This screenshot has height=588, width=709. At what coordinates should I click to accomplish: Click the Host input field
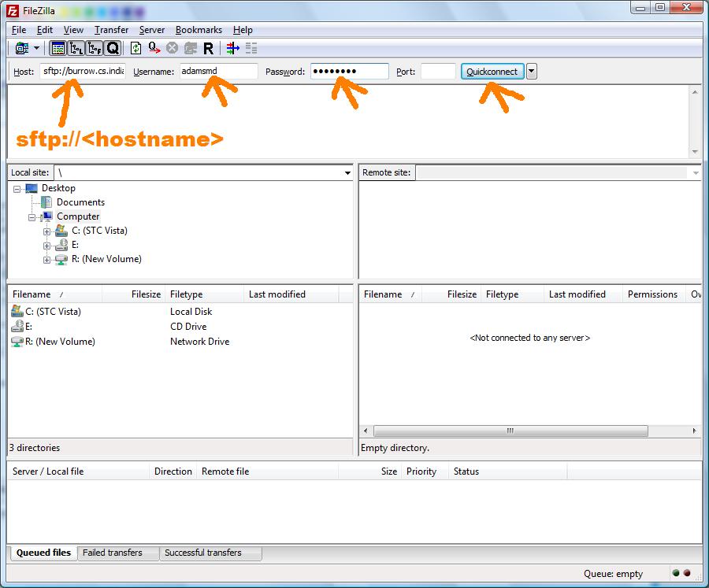[83, 72]
